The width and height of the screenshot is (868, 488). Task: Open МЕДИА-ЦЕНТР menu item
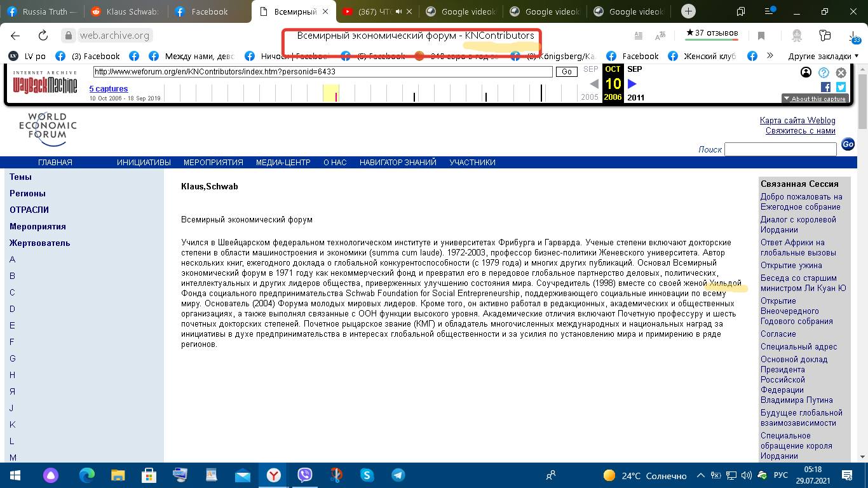point(283,163)
